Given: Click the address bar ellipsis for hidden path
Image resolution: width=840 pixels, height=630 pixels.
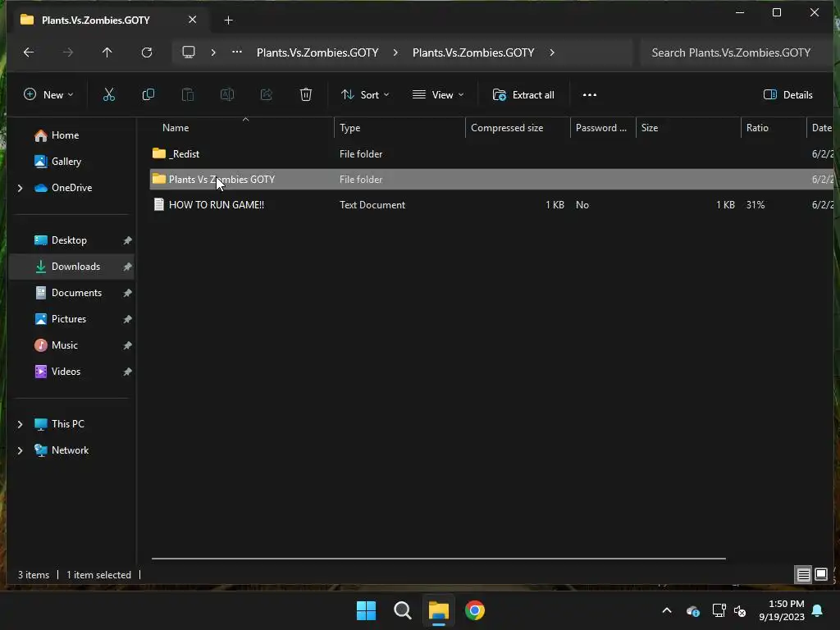Looking at the screenshot, I should [237, 52].
